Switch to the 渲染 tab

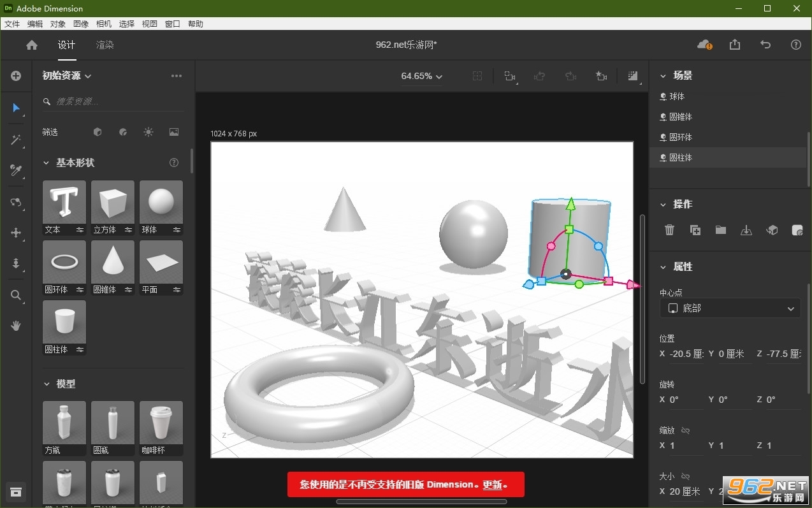click(x=105, y=45)
